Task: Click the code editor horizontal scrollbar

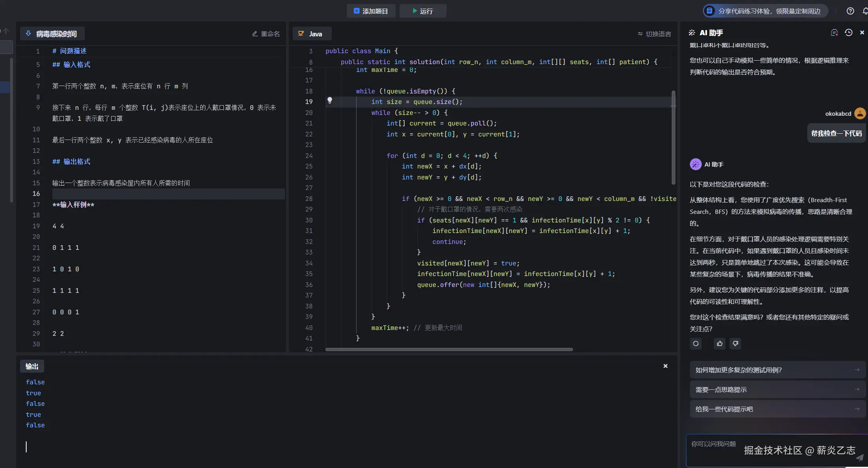Action: point(449,350)
